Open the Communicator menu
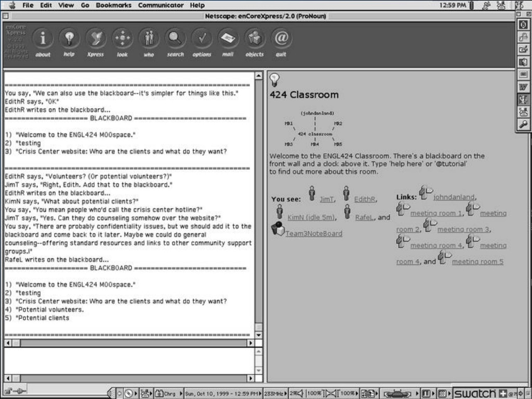This screenshot has height=399, width=532. [161, 5]
